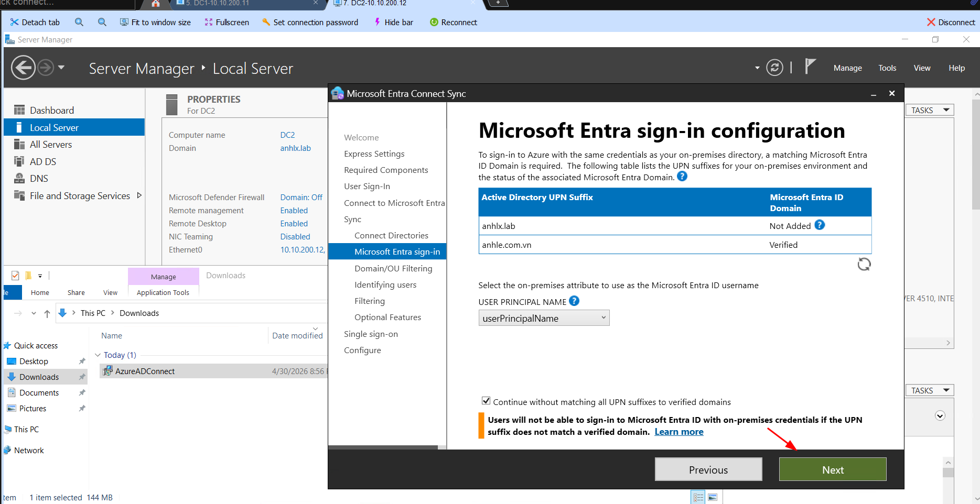Click the domain anhlx.lab link
980x504 pixels.
[x=295, y=148]
